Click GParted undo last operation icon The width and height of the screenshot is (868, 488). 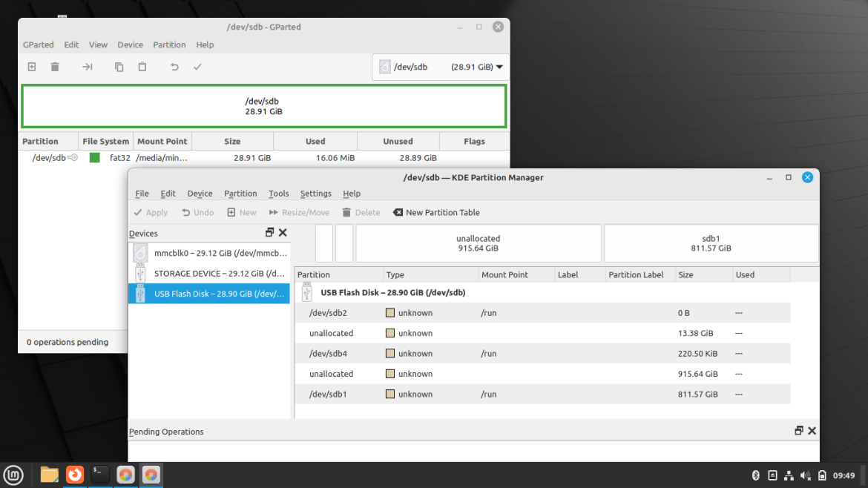pyautogui.click(x=174, y=67)
